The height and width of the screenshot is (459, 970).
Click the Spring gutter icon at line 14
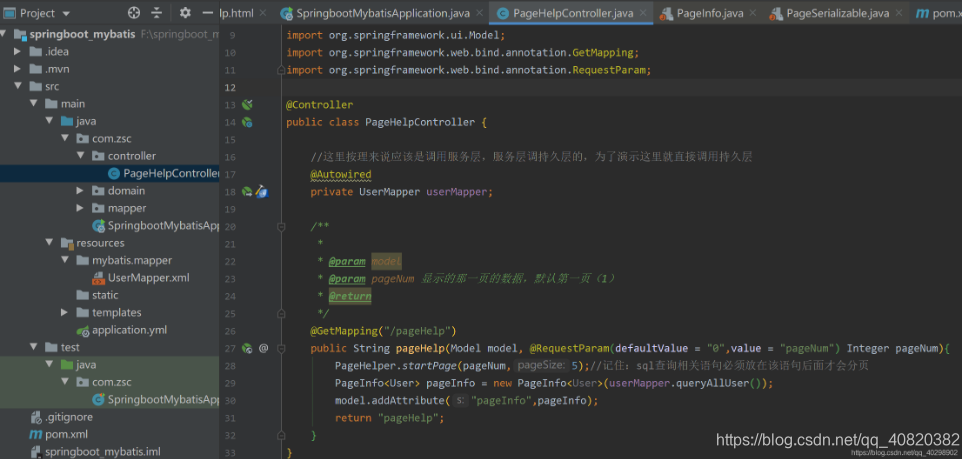(247, 122)
